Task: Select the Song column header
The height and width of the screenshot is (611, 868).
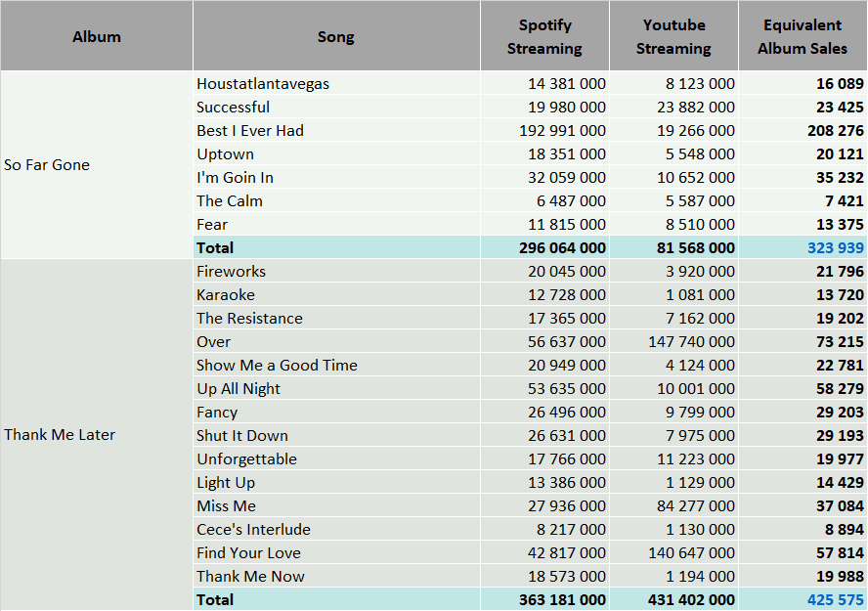Action: (336, 36)
